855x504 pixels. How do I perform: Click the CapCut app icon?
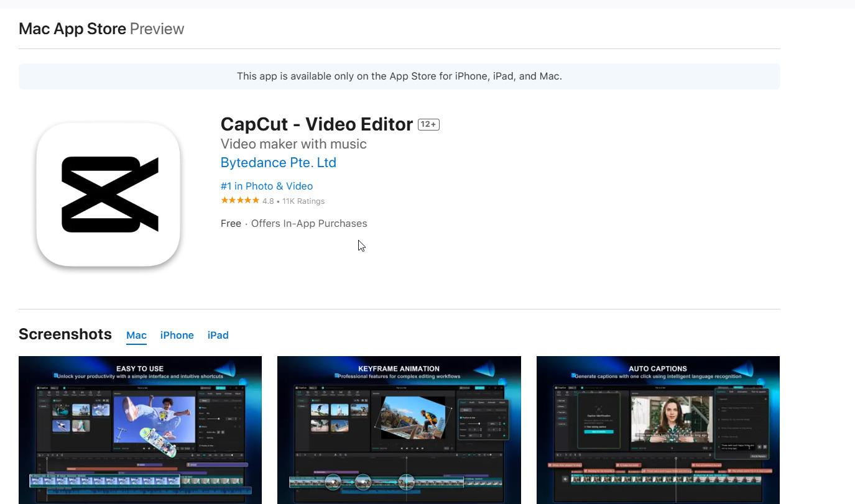click(x=108, y=195)
